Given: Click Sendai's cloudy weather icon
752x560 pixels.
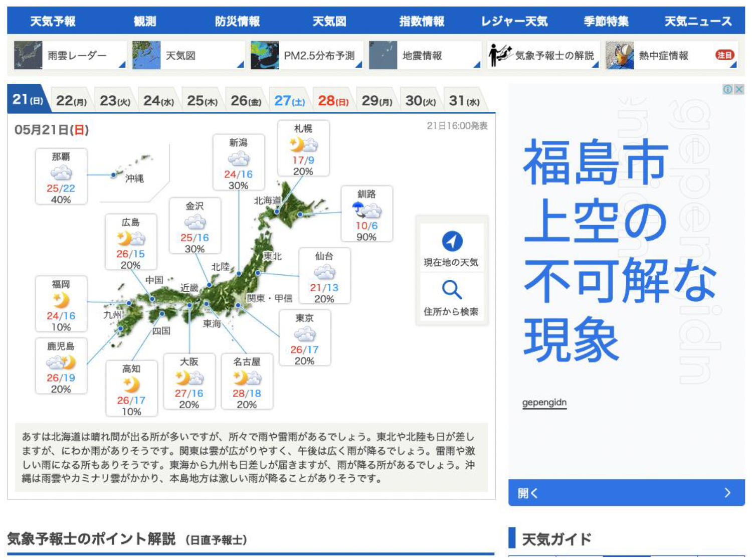Looking at the screenshot, I should tap(324, 272).
